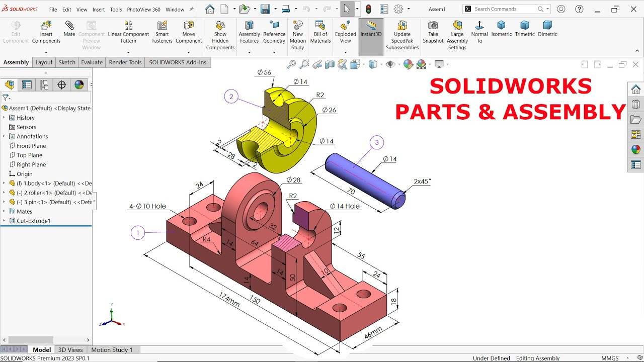The width and height of the screenshot is (644, 362).
Task: Open Apply Scene dropdown arrow
Action: pyautogui.click(x=430, y=64)
